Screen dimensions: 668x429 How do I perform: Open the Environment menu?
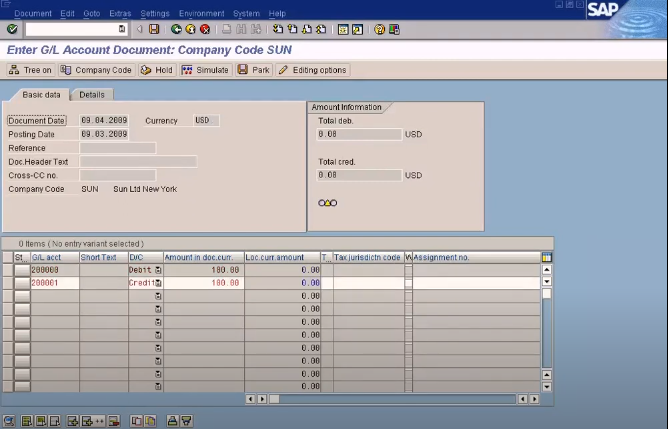click(x=202, y=14)
